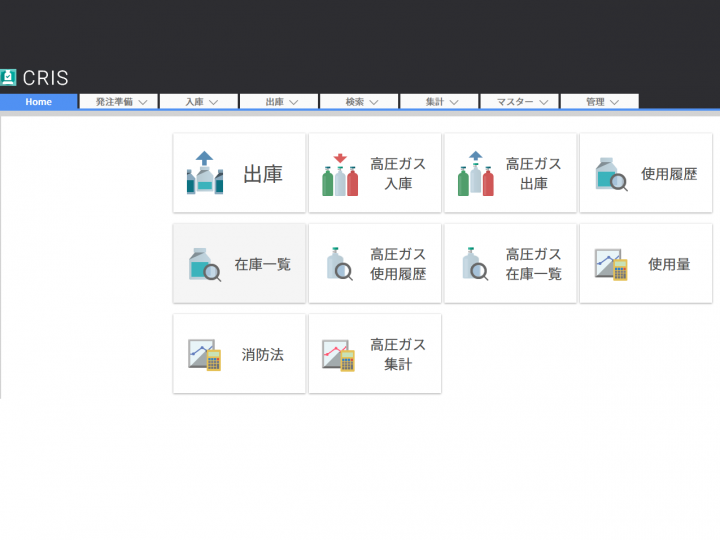The image size is (720, 540).
Task: Open the 検索 menu
Action: (x=359, y=101)
